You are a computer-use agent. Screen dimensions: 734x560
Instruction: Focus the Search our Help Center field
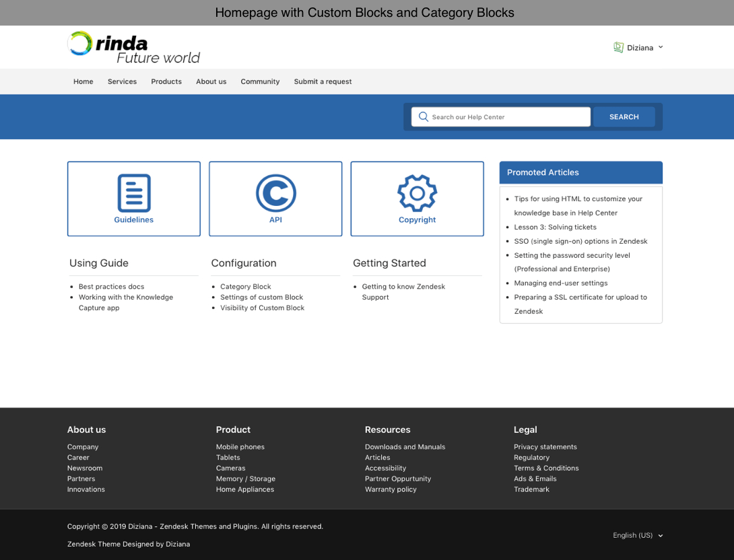pos(508,116)
